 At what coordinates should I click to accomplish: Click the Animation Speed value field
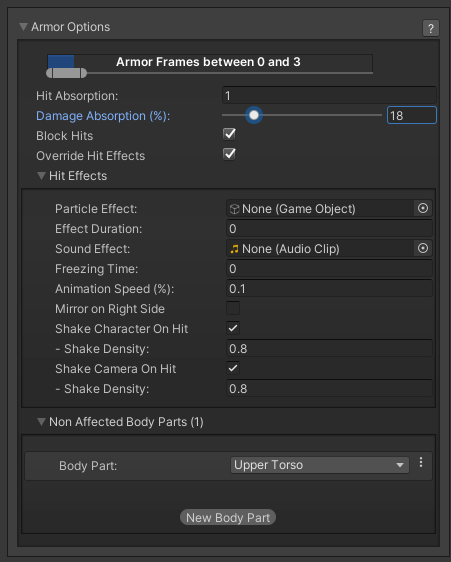329,289
